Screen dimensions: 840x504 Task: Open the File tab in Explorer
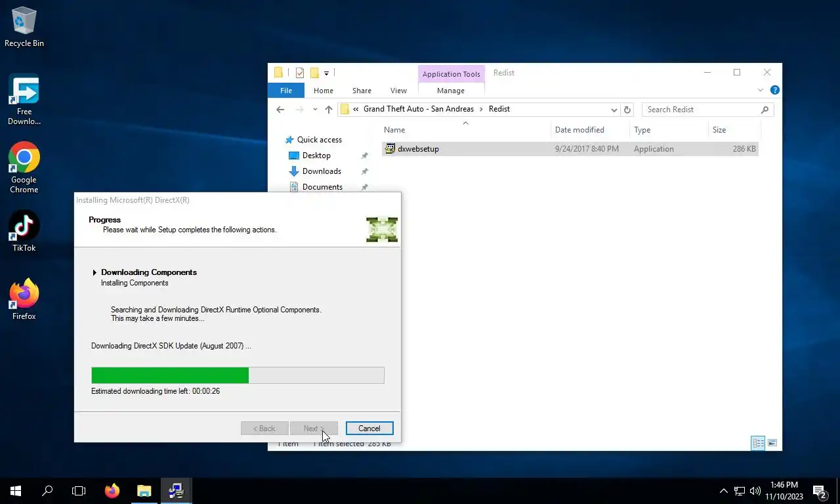coord(286,91)
